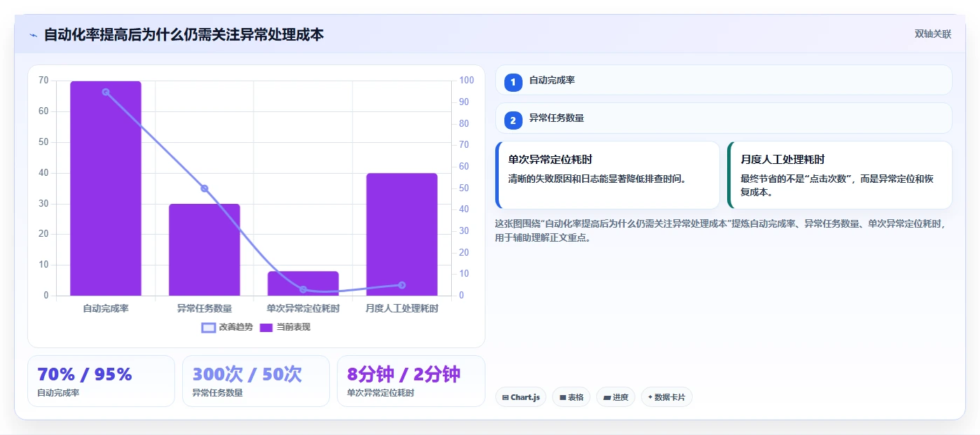Click the 表格 tag
The image size is (980, 435).
pos(572,397)
